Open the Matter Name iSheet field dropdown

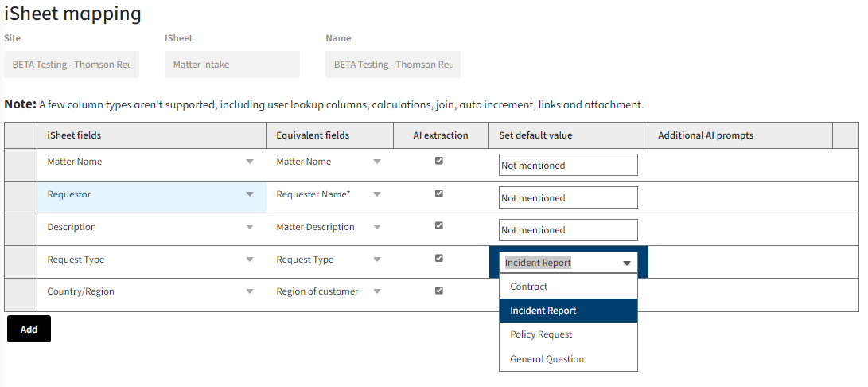pyautogui.click(x=250, y=162)
